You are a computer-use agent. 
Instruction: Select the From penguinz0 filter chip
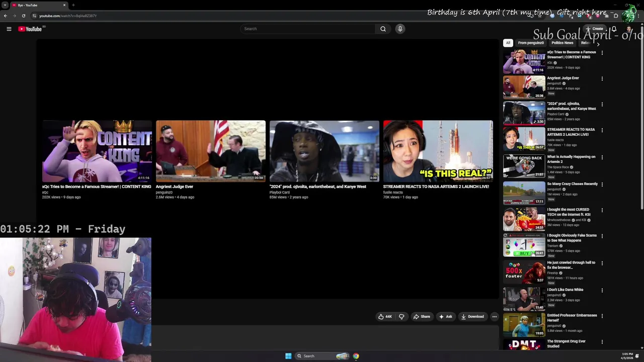tap(531, 43)
